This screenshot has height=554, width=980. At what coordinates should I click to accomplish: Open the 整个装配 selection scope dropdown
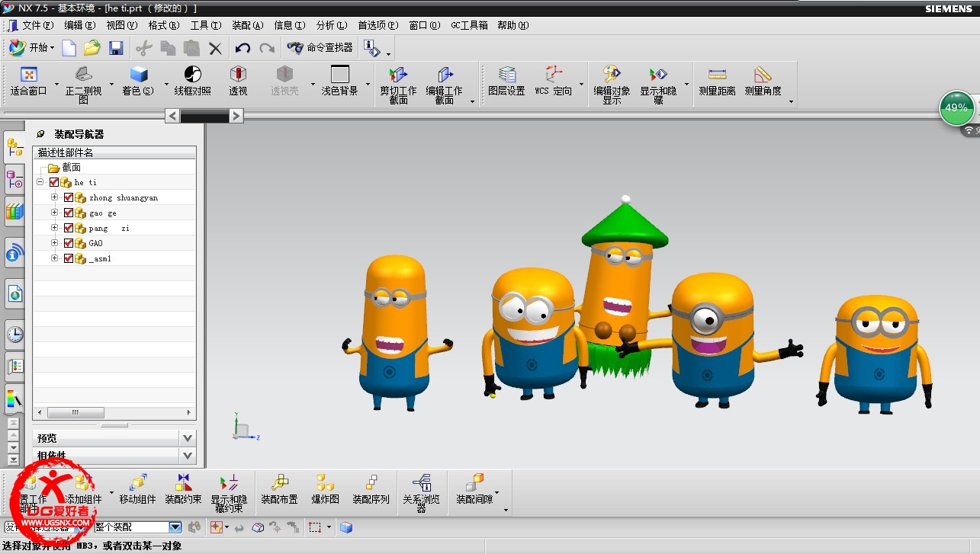pos(175,527)
